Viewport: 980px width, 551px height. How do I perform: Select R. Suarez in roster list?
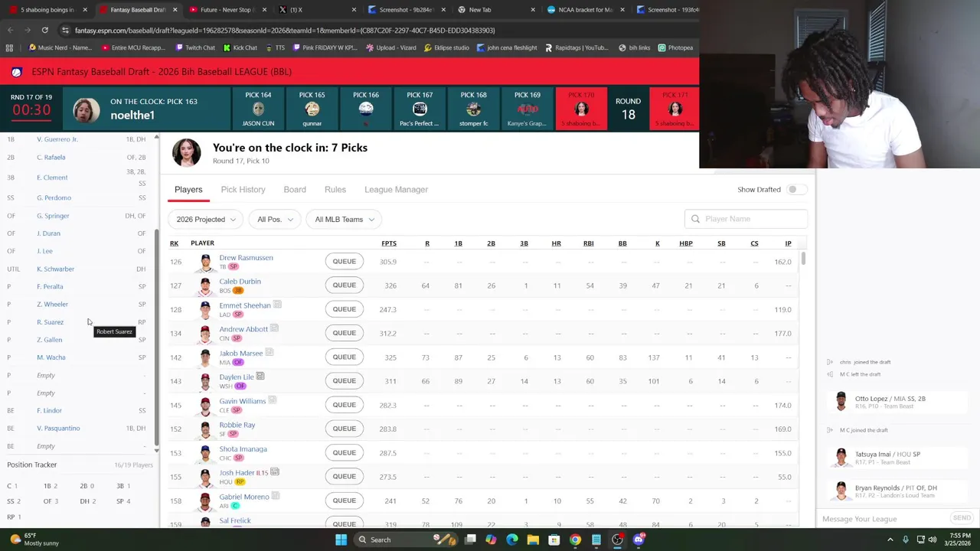[51, 322]
